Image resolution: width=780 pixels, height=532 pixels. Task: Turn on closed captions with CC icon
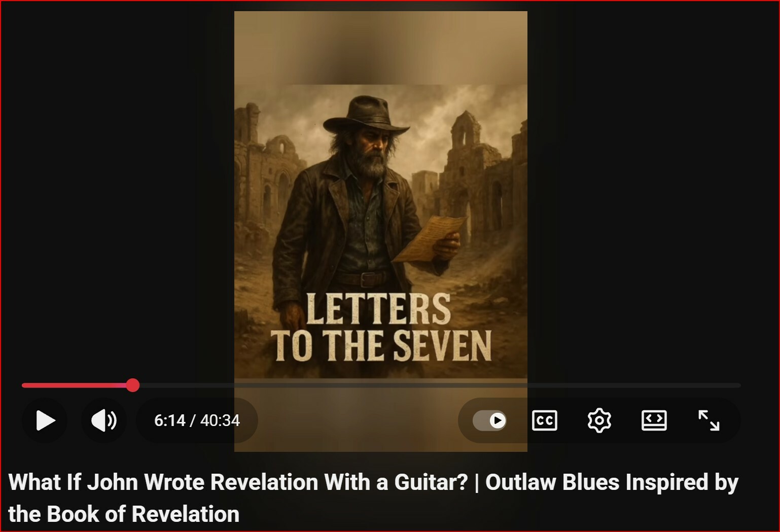545,420
